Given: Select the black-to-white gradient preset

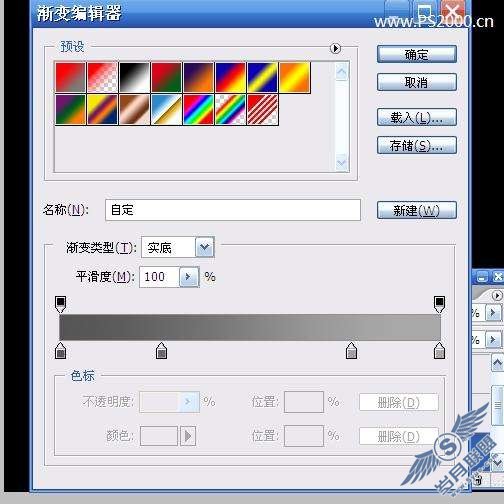Looking at the screenshot, I should point(134,77).
